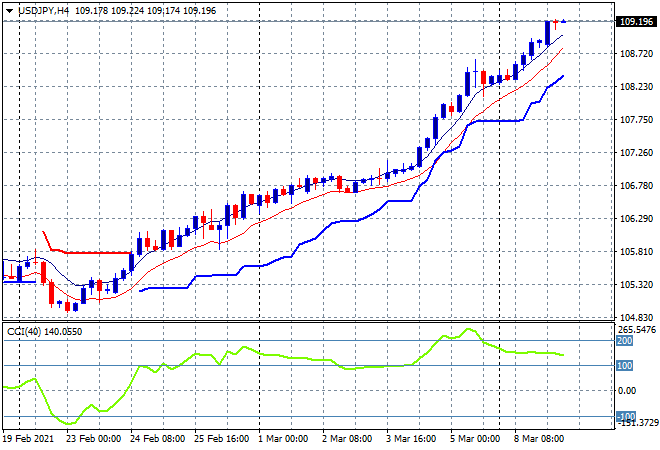
Task: Click the 107.260 price axis label
Action: coord(636,152)
